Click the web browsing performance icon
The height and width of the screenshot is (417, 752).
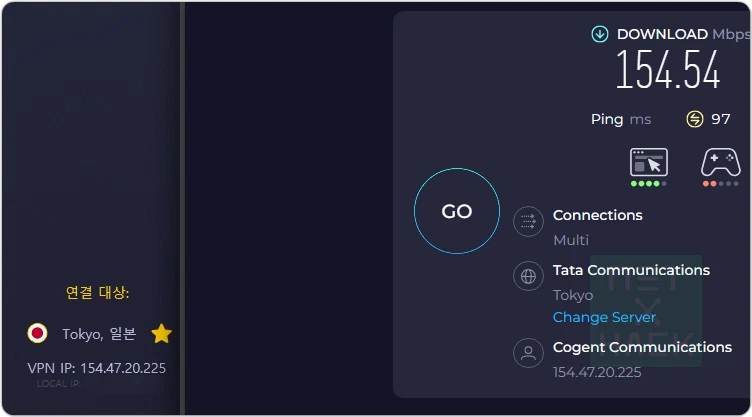click(648, 161)
